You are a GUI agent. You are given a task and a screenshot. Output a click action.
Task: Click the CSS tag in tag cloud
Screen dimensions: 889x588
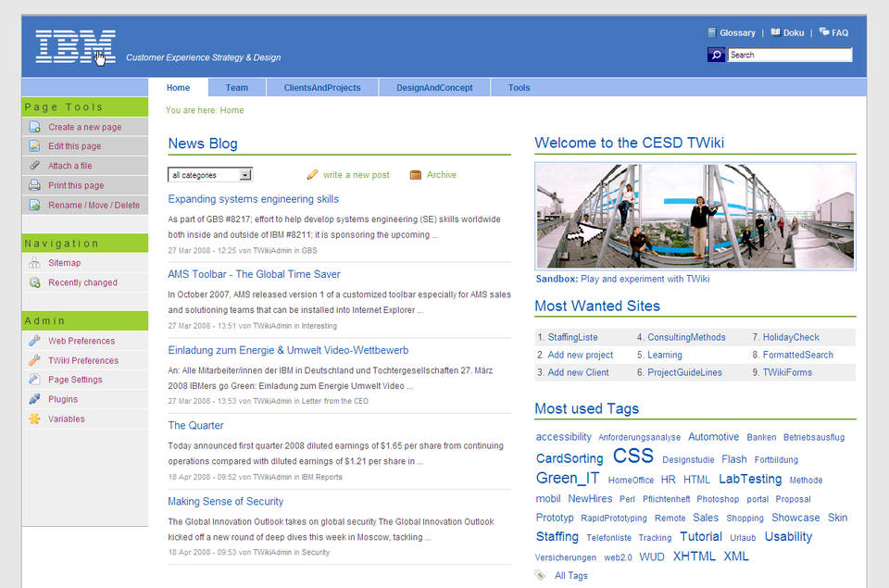coord(633,456)
